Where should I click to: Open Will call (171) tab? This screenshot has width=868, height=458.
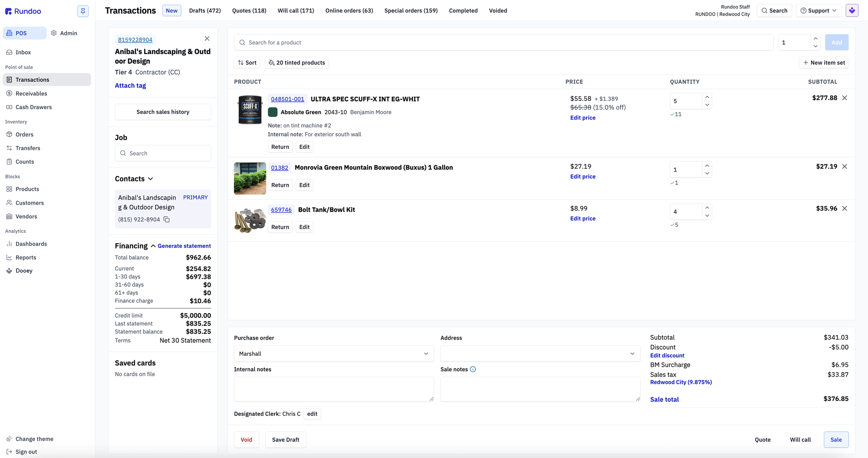point(296,11)
